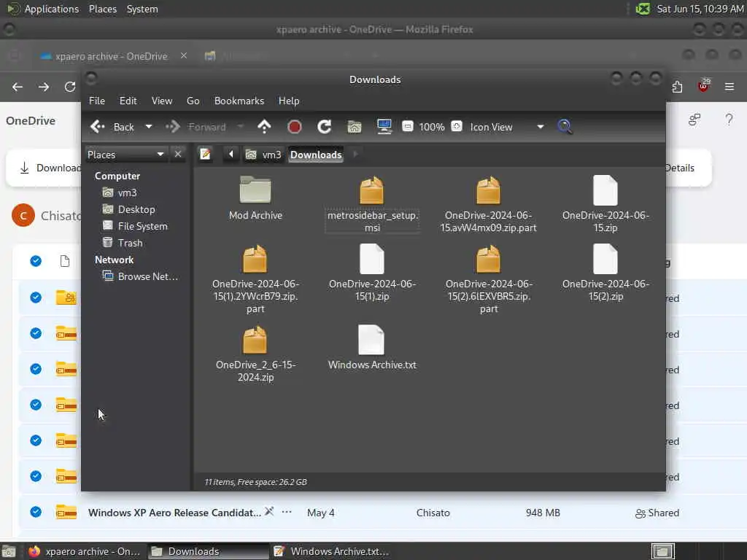Screen dimensions: 747x560
Task: Uncheck the Windows XP Aero Release Candidate row
Action: coord(36,512)
